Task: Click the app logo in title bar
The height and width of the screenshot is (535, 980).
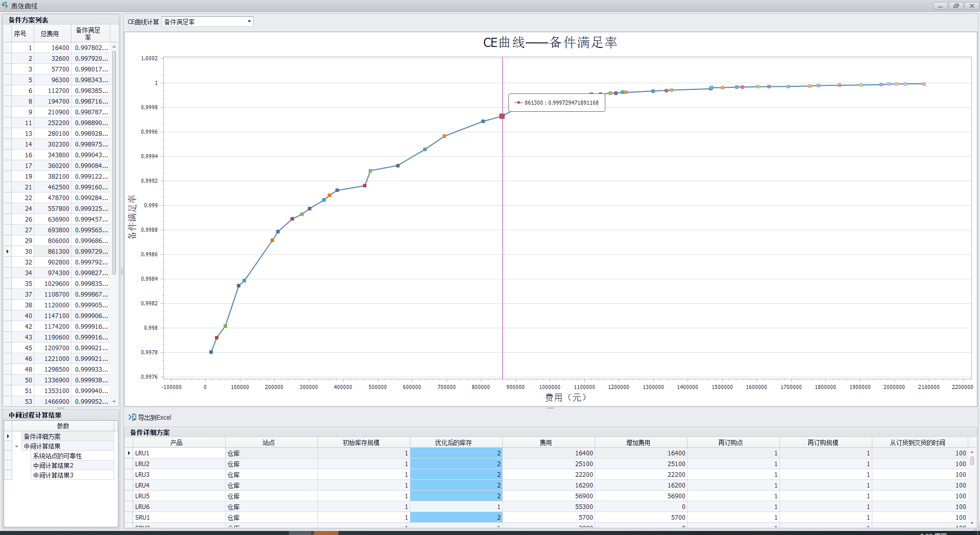Action: pyautogui.click(x=5, y=6)
